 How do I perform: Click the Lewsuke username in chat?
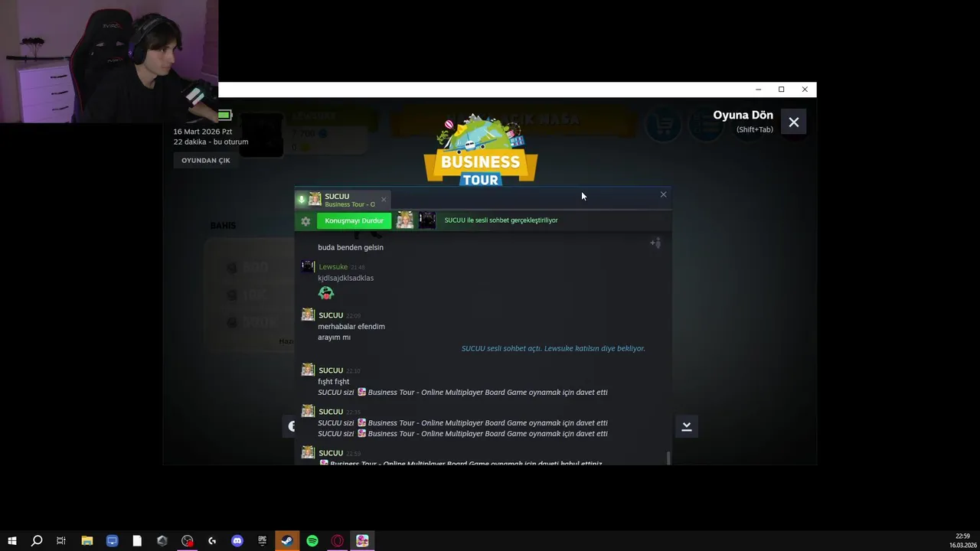click(x=333, y=267)
